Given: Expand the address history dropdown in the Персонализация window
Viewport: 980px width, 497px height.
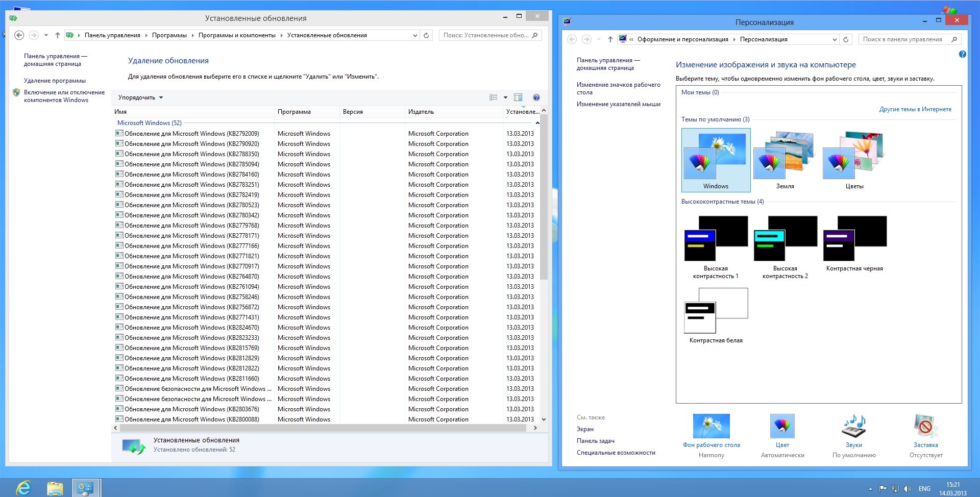Looking at the screenshot, I should coord(835,39).
